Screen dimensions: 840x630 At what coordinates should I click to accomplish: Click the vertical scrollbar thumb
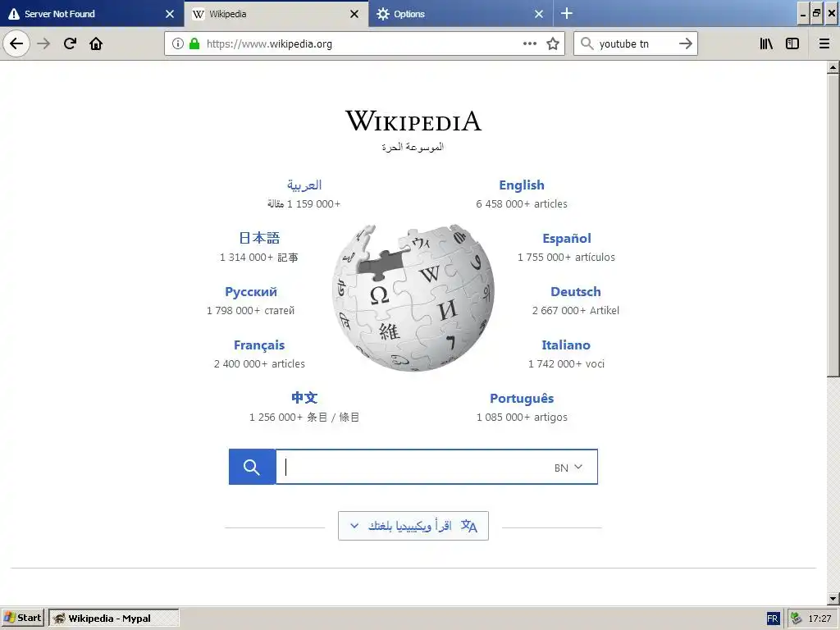click(x=833, y=226)
